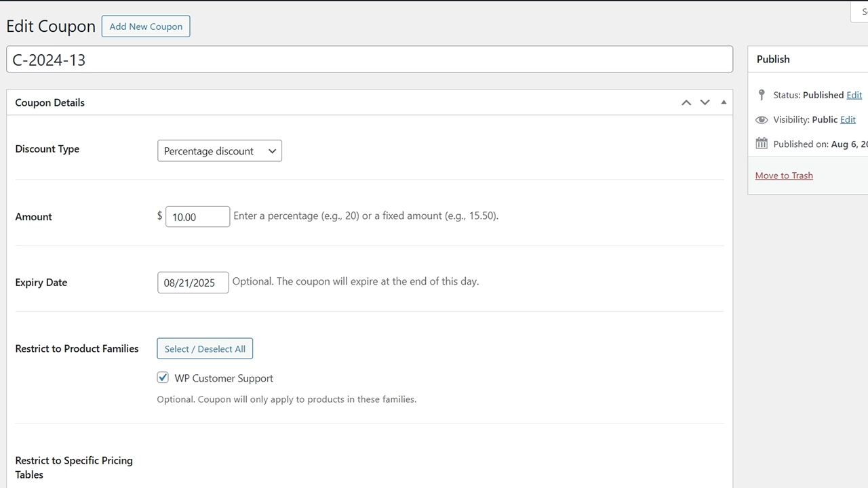The width and height of the screenshot is (868, 488).
Task: Uncheck the WP Customer Support checkbox
Action: 163,378
